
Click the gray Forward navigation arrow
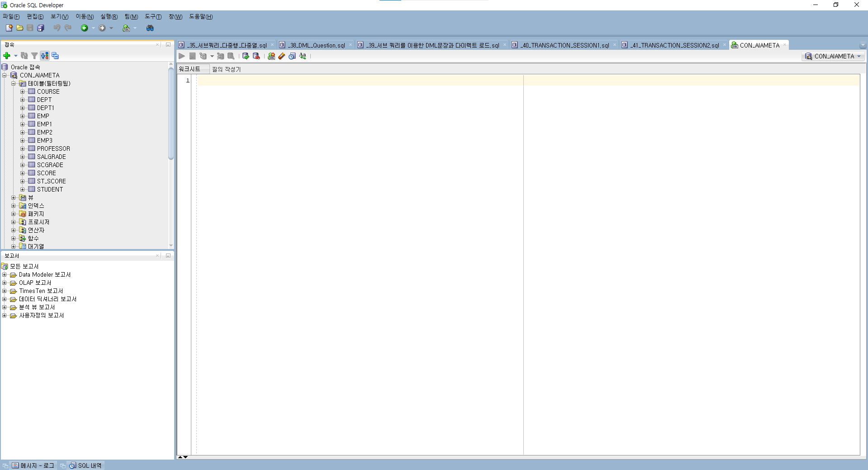pos(102,28)
